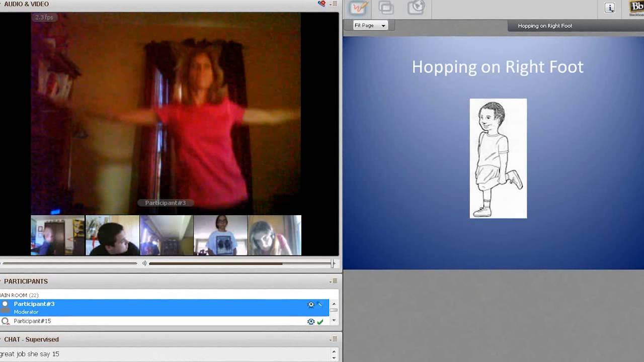The image size is (644, 362).
Task: Click the AUDIO & VIDEO panel title
Action: point(26,4)
